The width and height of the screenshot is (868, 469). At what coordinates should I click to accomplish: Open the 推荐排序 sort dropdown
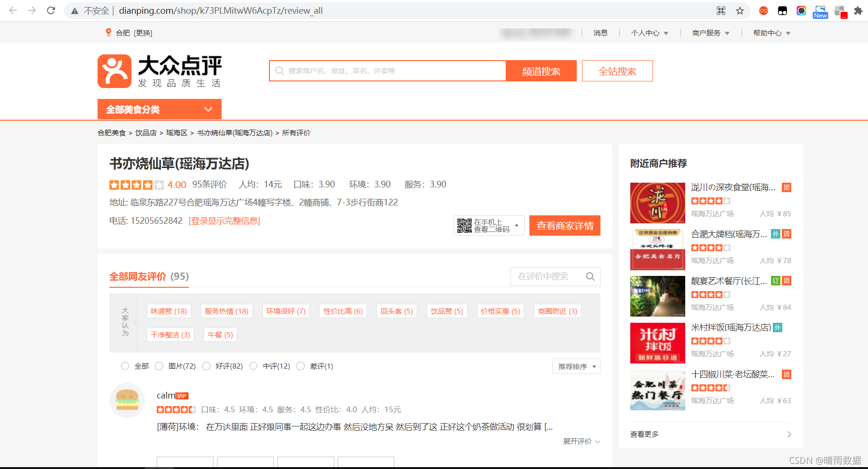tap(576, 366)
